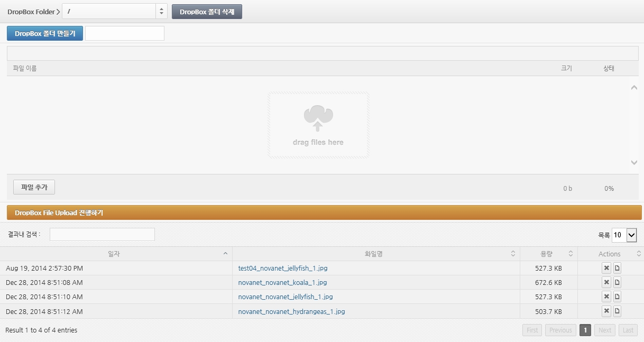
Task: Click the drag files here drop zone
Action: [x=318, y=125]
